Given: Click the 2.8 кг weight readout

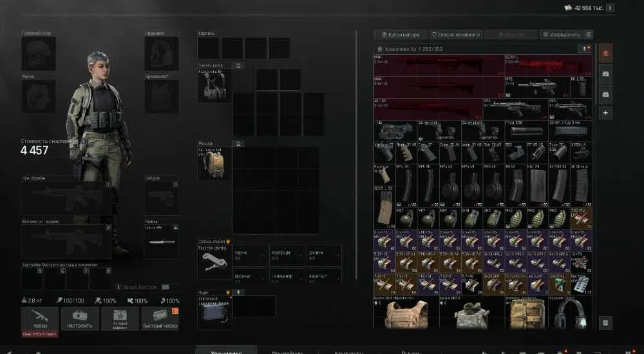Looking at the screenshot, I should [x=32, y=300].
